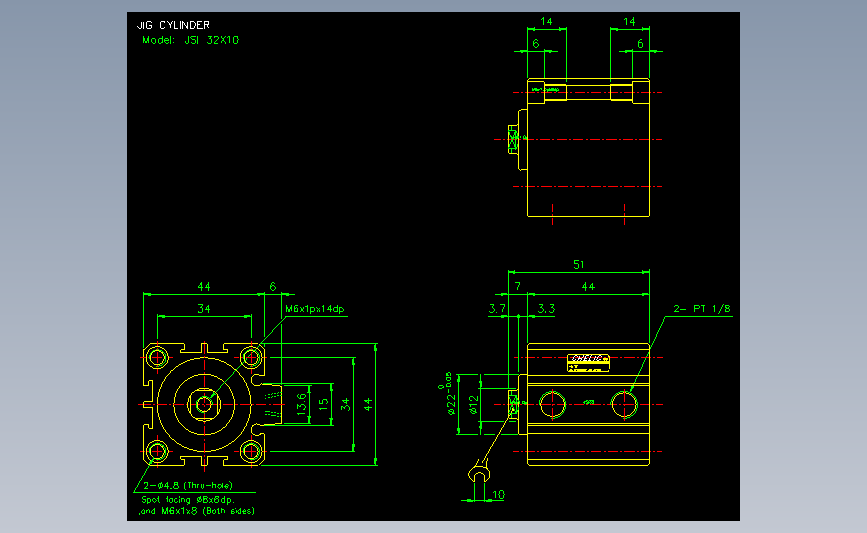Click the "-0.05" tolerance text beside ø22
Screen dimensions: 867x533
click(449, 381)
